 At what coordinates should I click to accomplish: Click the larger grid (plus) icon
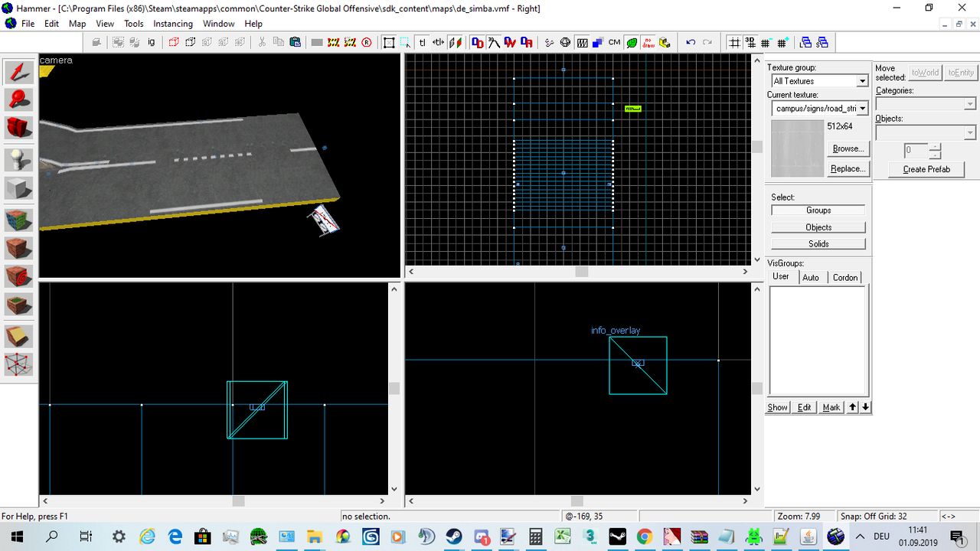[782, 43]
